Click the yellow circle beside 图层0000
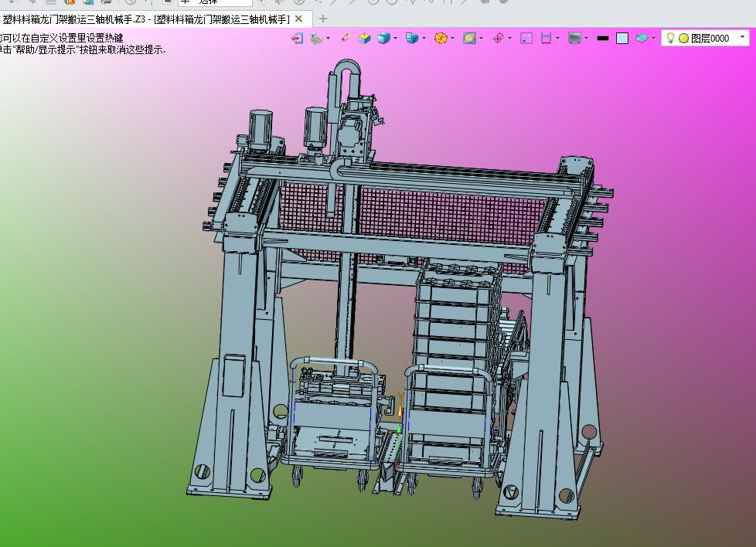 pyautogui.click(x=683, y=38)
